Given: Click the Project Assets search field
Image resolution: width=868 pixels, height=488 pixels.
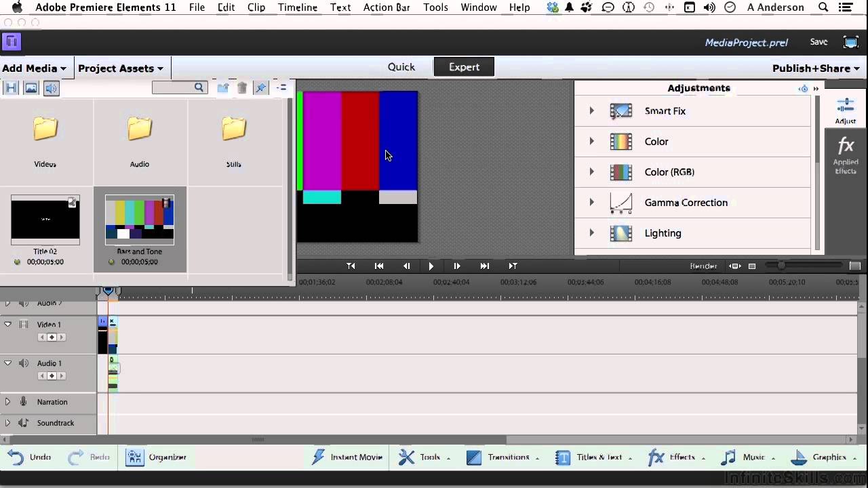Looking at the screenshot, I should 180,87.
